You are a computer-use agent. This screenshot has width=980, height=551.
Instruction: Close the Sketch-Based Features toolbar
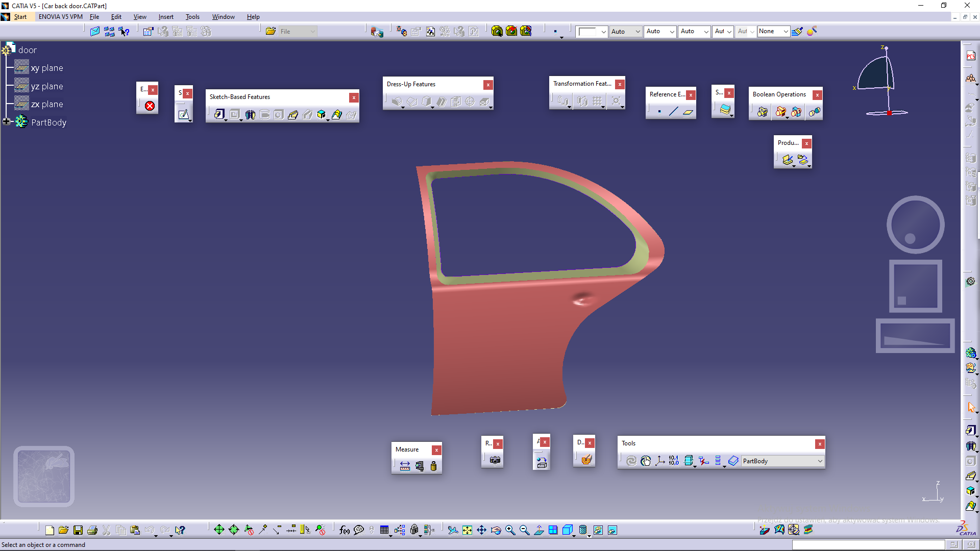click(354, 97)
